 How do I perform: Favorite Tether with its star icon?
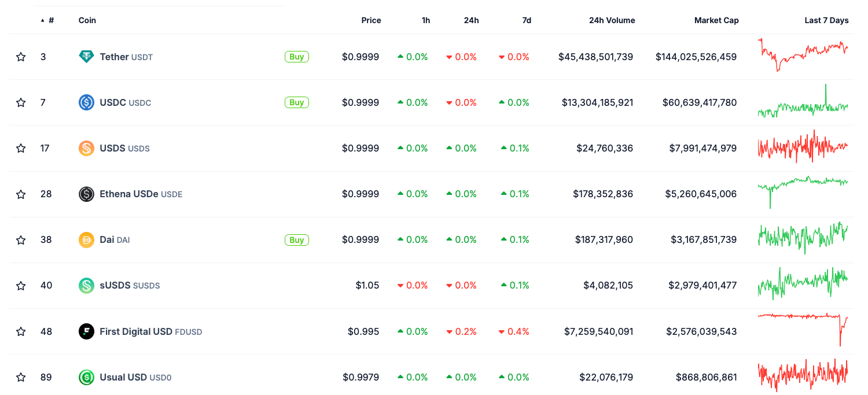(x=21, y=57)
